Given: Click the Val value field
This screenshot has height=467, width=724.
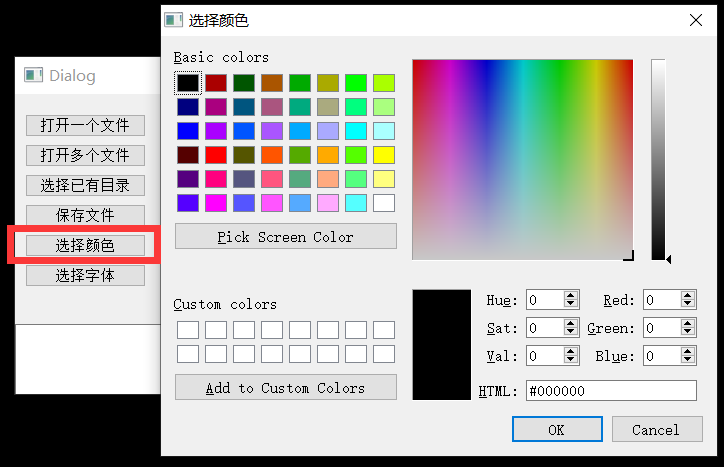Looking at the screenshot, I should click(545, 356).
